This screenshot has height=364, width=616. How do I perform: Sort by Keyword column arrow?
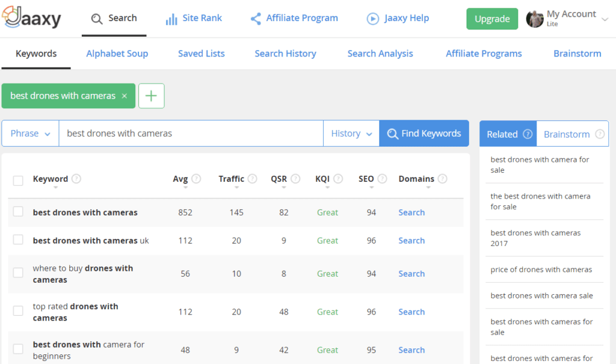(55, 188)
